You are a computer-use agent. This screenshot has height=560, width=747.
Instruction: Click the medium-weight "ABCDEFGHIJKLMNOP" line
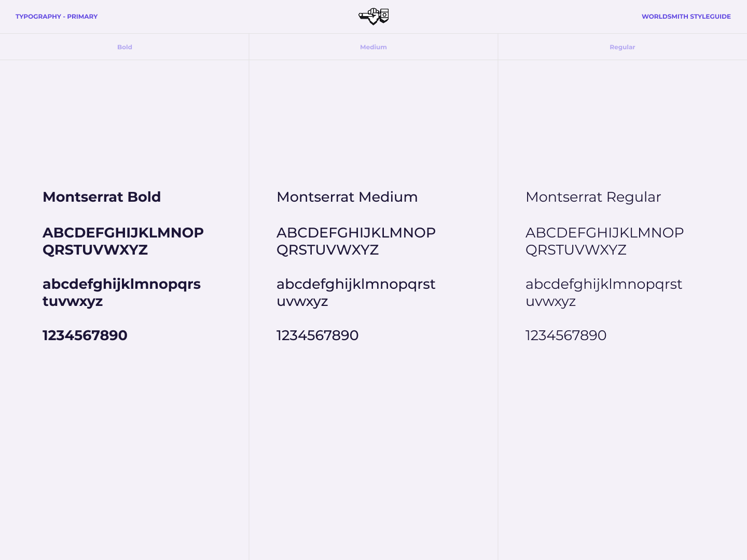356,233
